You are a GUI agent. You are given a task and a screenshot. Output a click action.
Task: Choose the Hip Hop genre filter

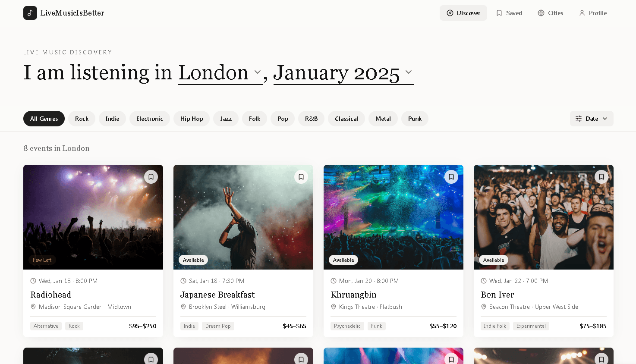click(x=192, y=119)
